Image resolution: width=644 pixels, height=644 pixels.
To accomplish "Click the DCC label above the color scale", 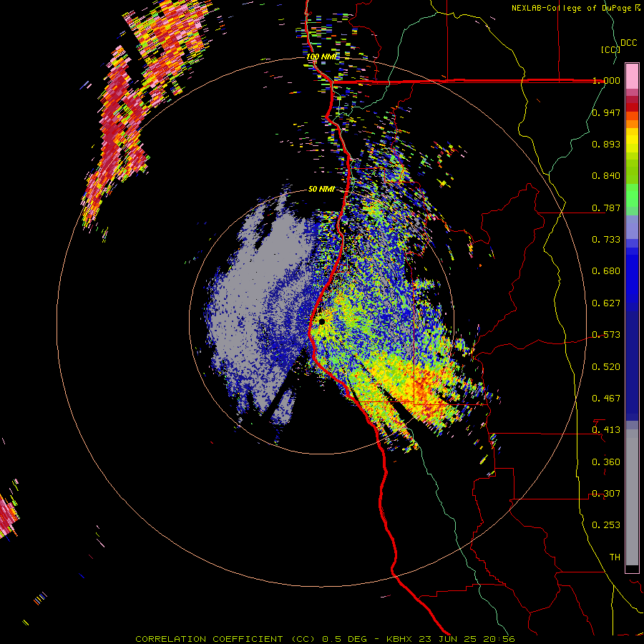I will [628, 43].
